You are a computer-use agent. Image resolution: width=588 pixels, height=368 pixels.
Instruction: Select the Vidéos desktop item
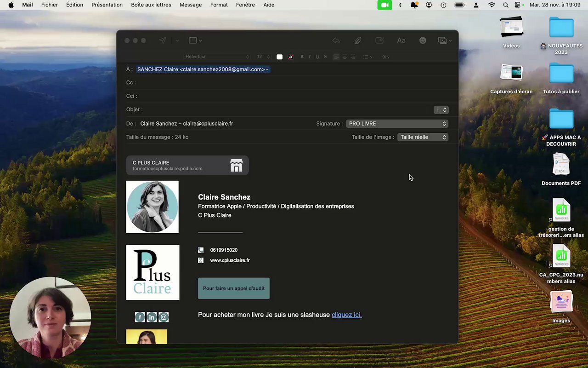click(511, 33)
